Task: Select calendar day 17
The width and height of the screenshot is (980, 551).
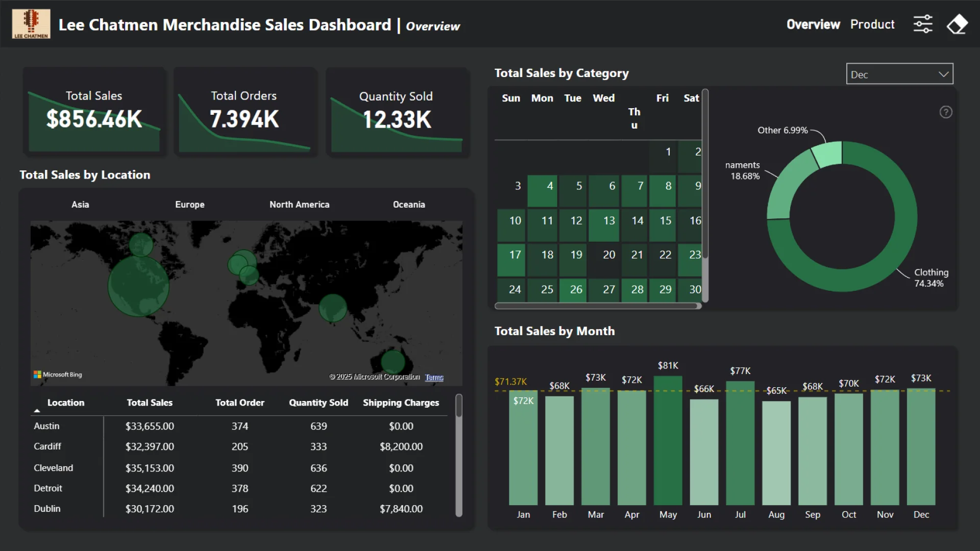Action: [x=511, y=260]
